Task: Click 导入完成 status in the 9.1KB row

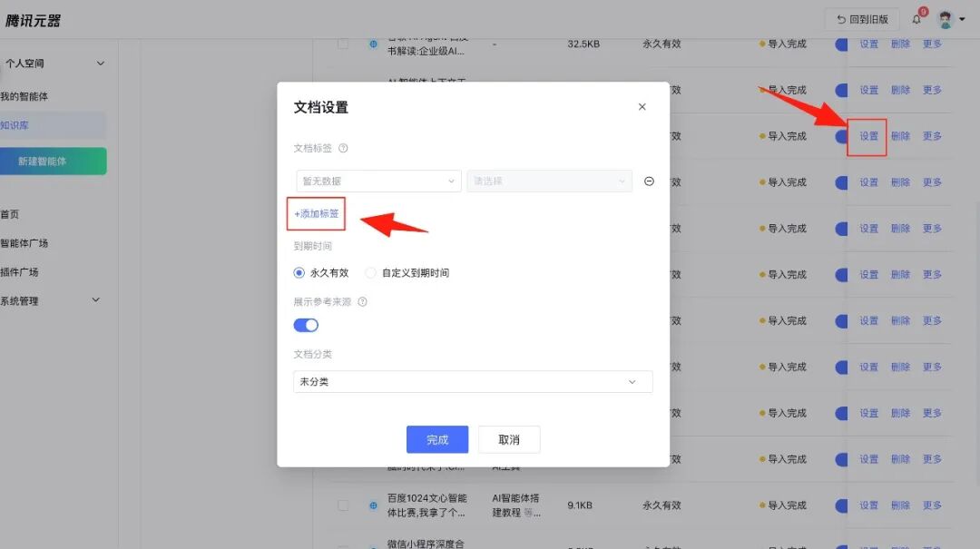Action: 787,505
